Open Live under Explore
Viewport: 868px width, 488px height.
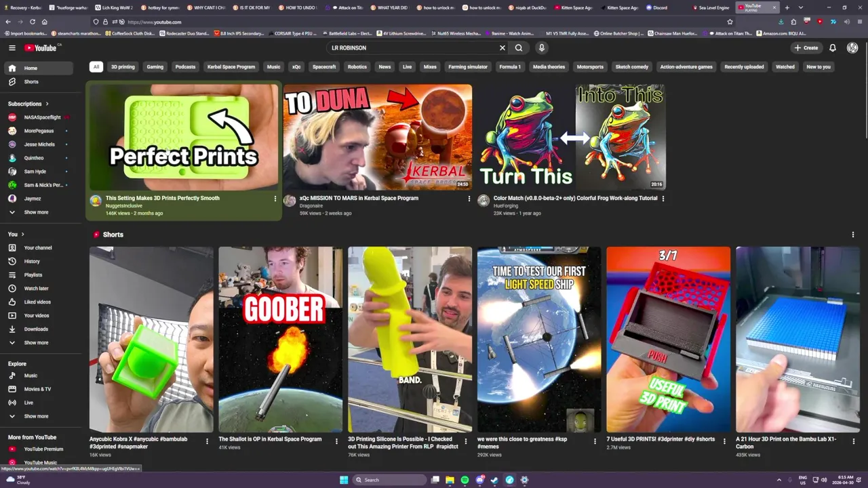[x=39, y=403]
